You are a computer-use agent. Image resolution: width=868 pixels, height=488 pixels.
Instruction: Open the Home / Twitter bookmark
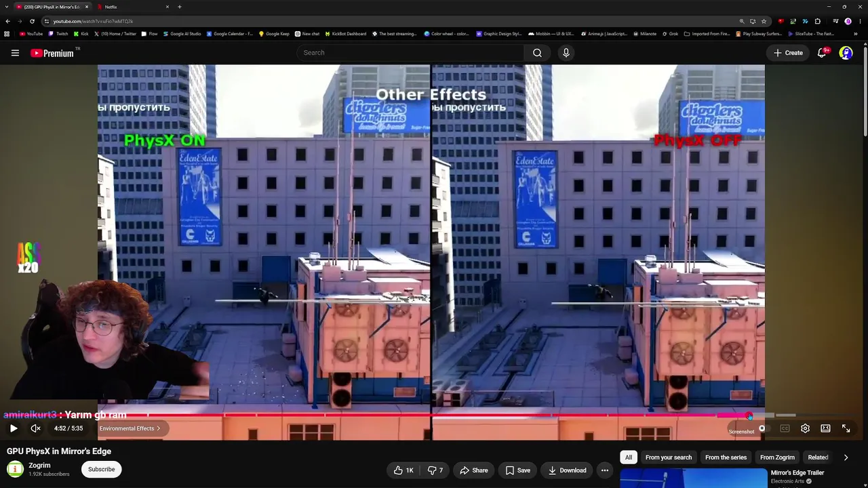(x=115, y=34)
